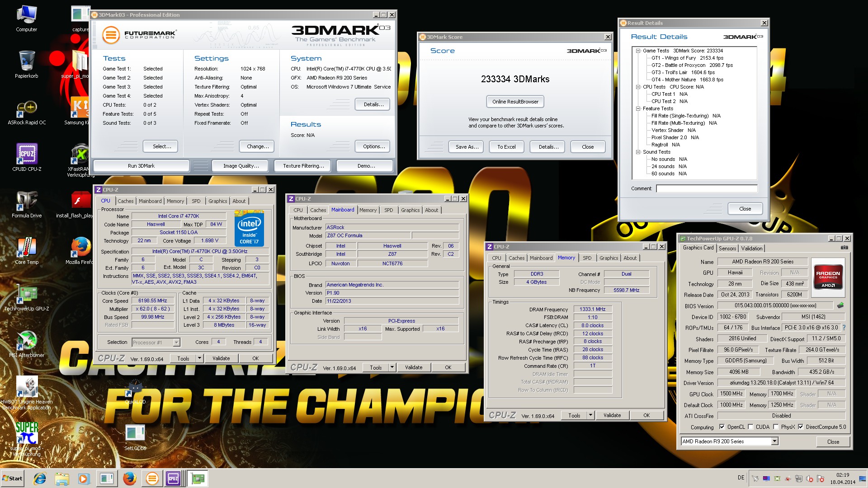Click Validate in CPU-Z Memory window
The image size is (868, 488).
point(612,416)
